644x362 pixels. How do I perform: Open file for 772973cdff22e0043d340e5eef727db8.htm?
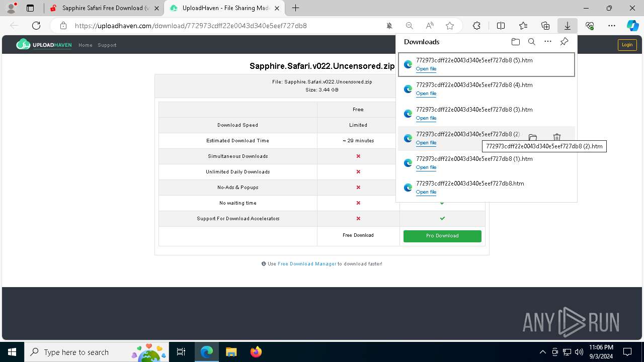tap(426, 192)
